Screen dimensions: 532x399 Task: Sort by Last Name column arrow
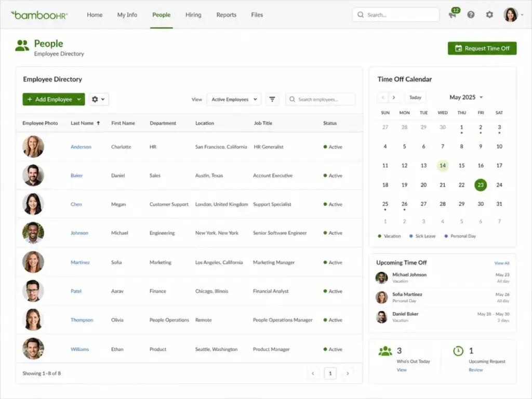pyautogui.click(x=98, y=123)
